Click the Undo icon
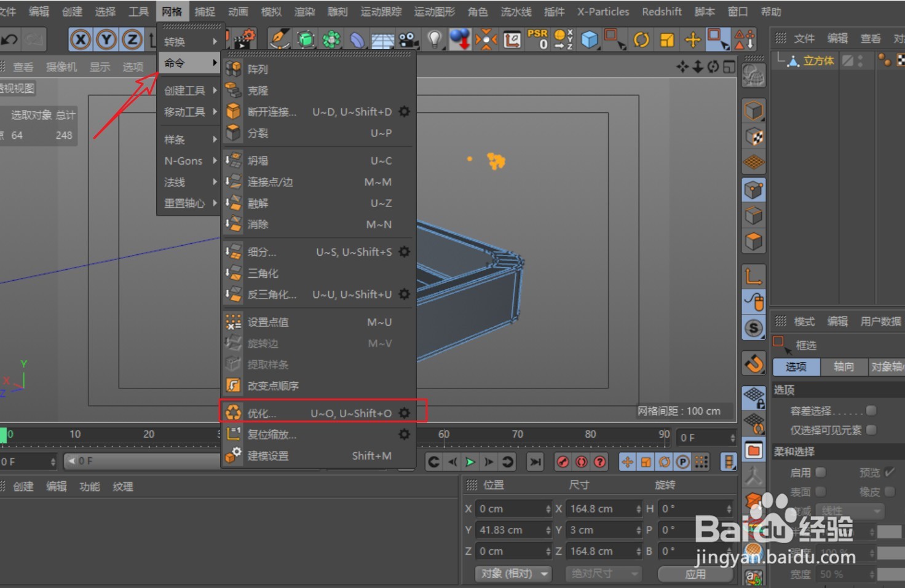905x588 pixels. [x=9, y=39]
